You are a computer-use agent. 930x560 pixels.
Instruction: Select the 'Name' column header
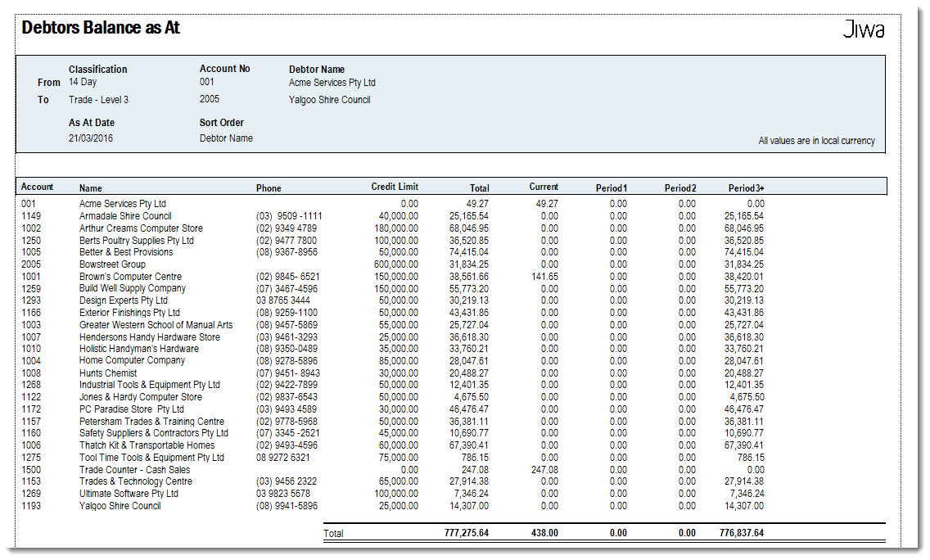coord(91,188)
